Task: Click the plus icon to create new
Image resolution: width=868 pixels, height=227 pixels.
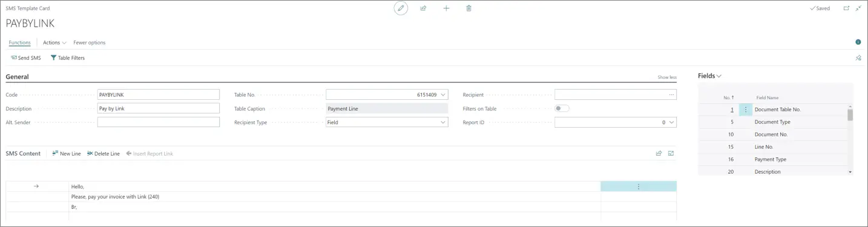Action: (x=446, y=8)
